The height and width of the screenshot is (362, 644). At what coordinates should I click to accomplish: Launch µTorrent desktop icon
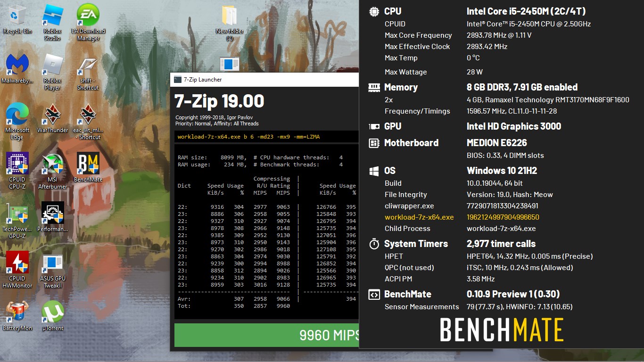point(52,316)
